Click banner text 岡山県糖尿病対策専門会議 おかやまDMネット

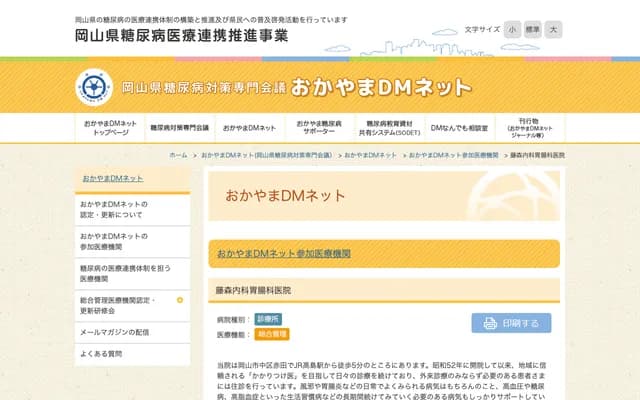297,87
